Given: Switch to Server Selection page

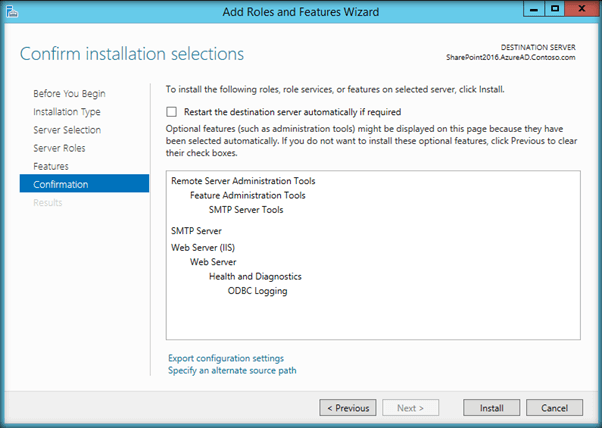Looking at the screenshot, I should click(66, 130).
